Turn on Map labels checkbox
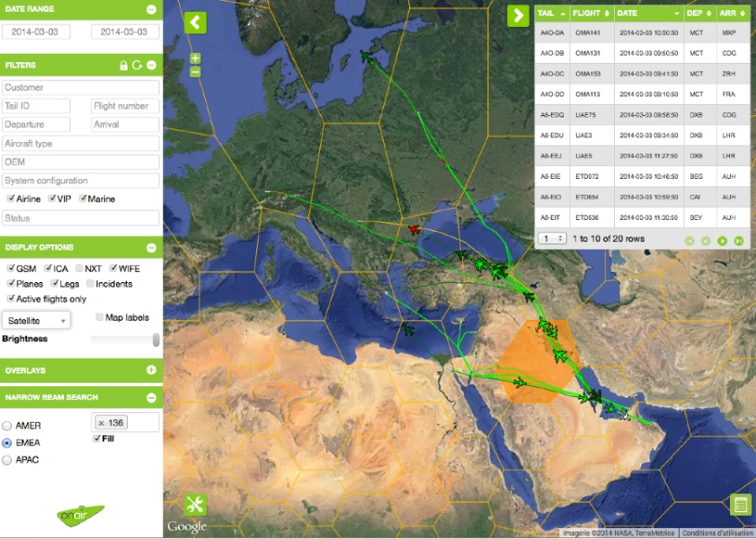Screen dimensions: 756x539 click(99, 317)
